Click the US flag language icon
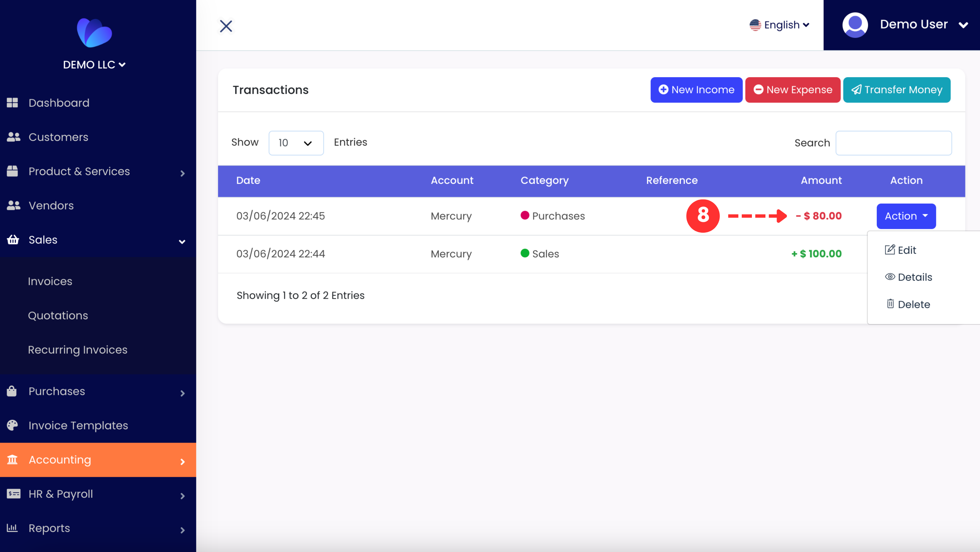This screenshot has height=552, width=980. tap(755, 25)
